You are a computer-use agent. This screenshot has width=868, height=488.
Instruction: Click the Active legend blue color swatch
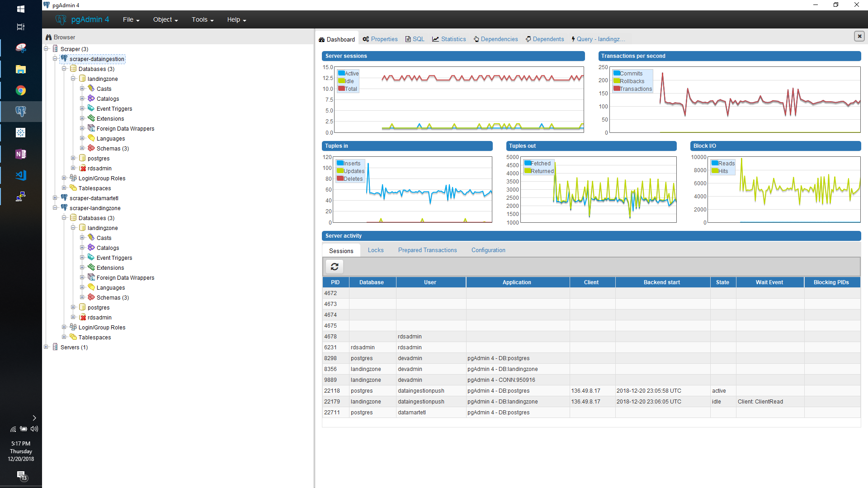click(x=341, y=73)
